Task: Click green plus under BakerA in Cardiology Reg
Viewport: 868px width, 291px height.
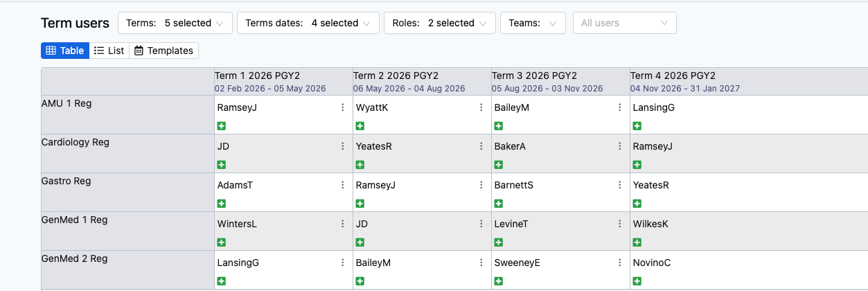Action: [x=498, y=165]
